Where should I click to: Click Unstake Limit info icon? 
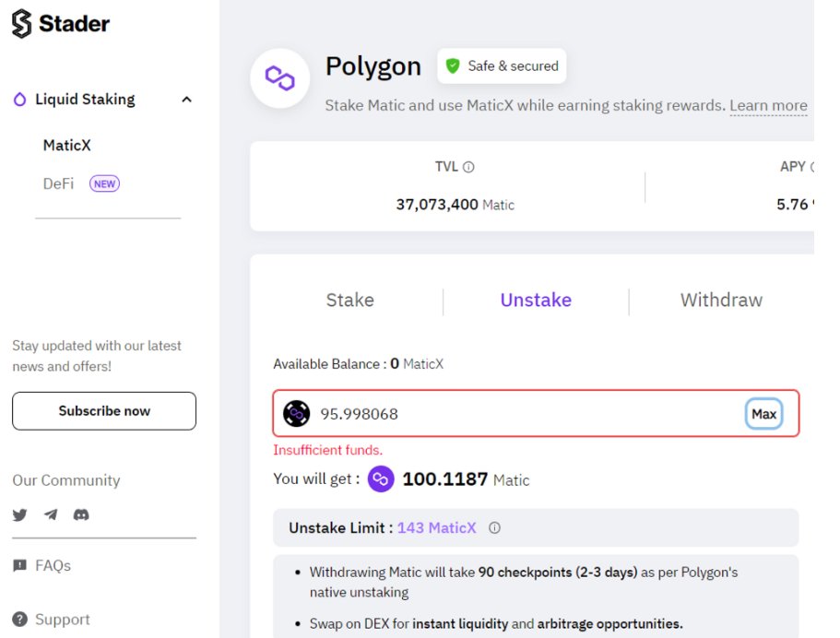[x=494, y=528]
